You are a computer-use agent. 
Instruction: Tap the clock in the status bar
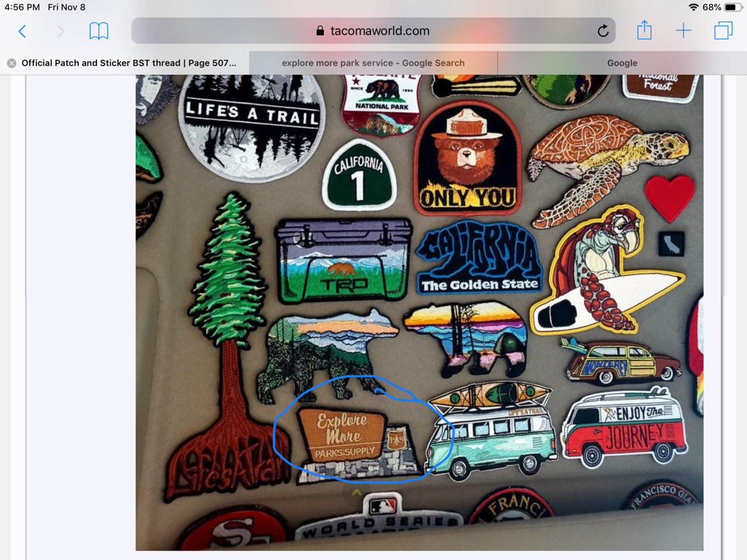coord(22,7)
